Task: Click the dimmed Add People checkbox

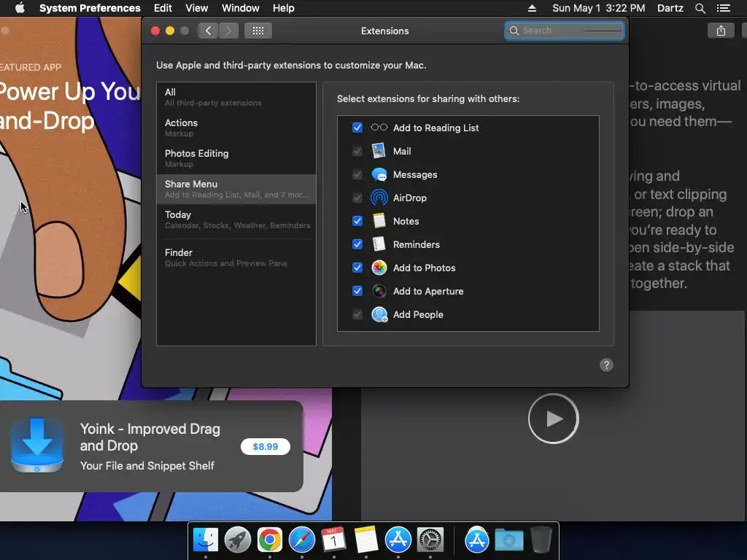Action: pyautogui.click(x=357, y=314)
